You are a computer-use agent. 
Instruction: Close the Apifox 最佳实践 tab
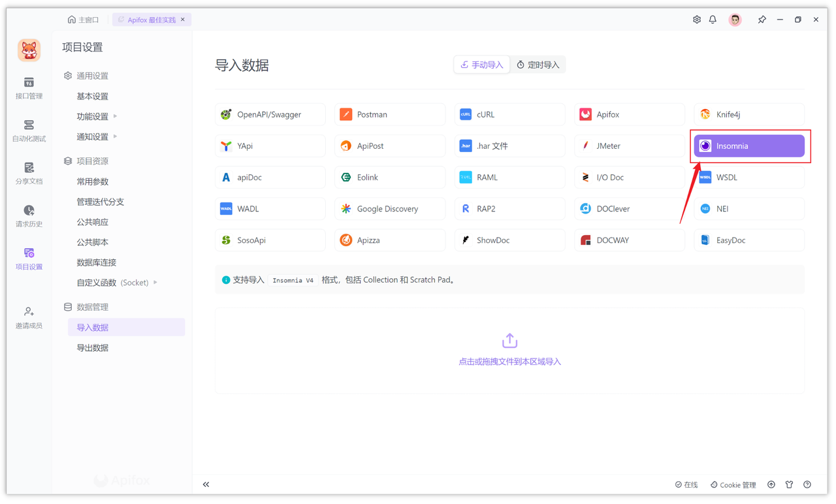(x=183, y=20)
